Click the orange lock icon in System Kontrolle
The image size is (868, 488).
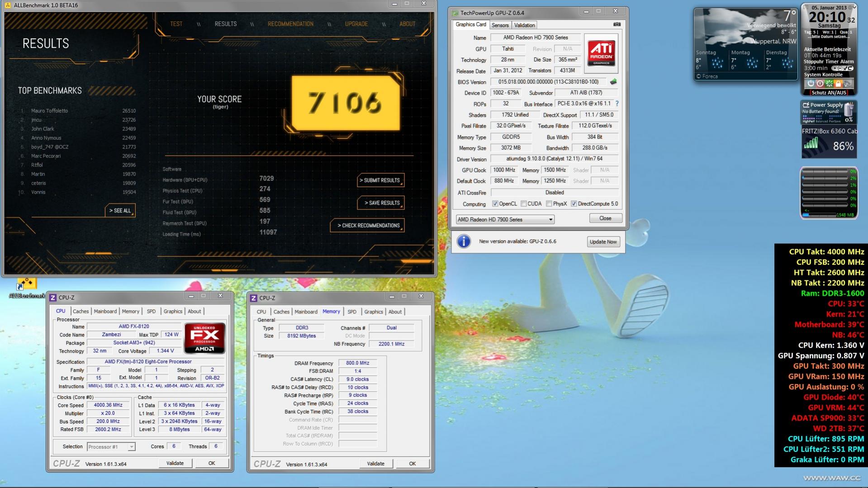pos(838,83)
